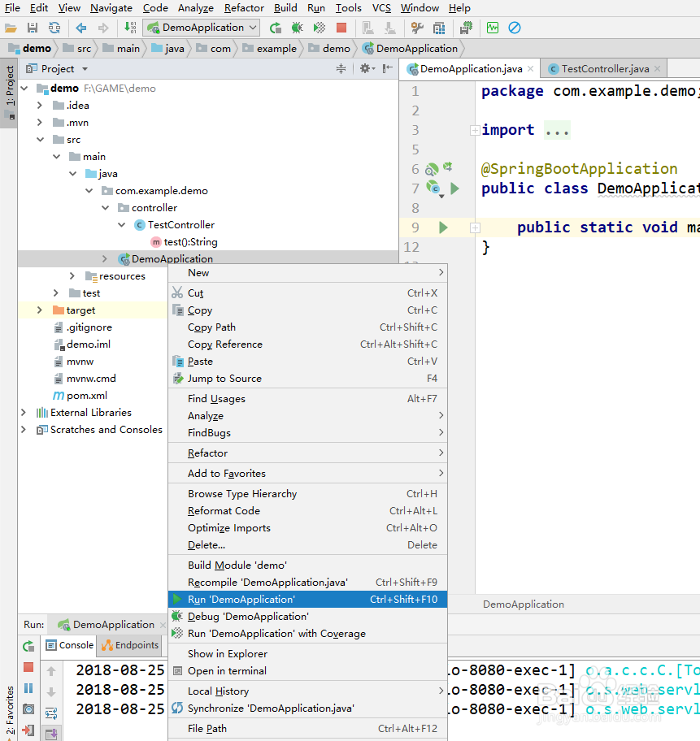Expand the .idea folder
Viewport: 700px width, 741px height.
point(40,106)
